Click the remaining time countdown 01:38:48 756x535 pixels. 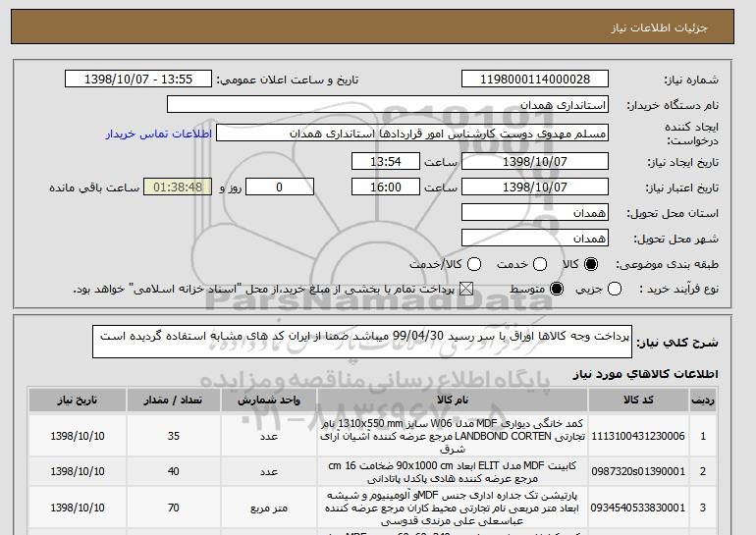coord(178,187)
